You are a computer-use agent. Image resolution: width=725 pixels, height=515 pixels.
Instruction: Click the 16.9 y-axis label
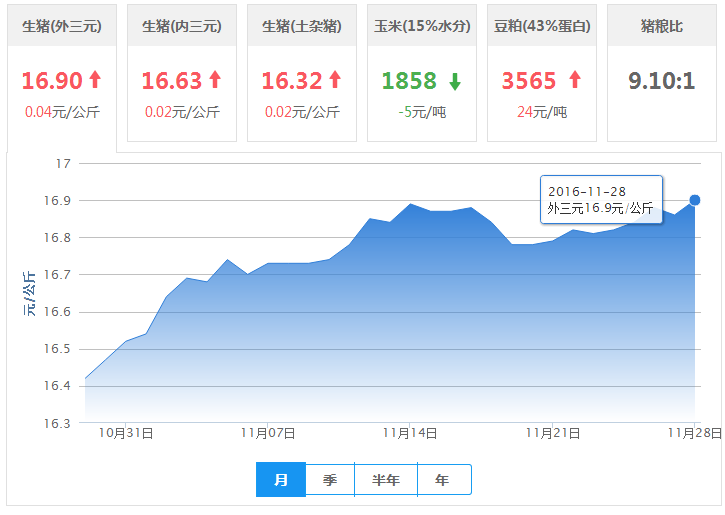(x=57, y=201)
